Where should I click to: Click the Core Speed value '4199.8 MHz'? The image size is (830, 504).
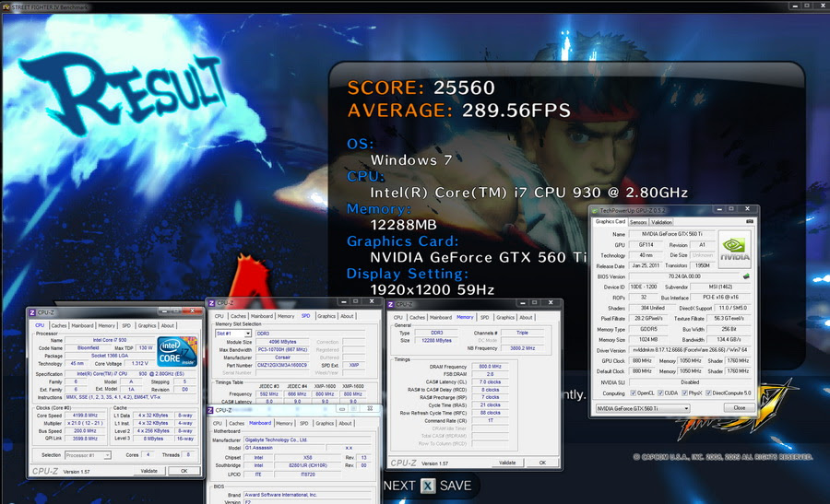tap(85, 416)
